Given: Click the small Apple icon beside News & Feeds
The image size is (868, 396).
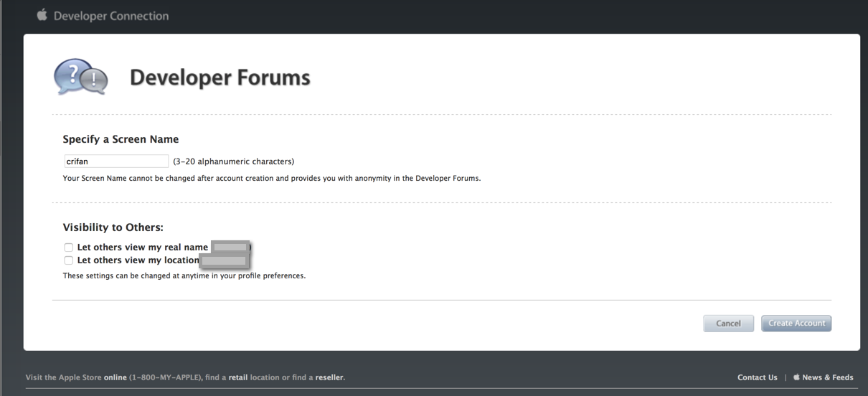Looking at the screenshot, I should click(x=796, y=377).
